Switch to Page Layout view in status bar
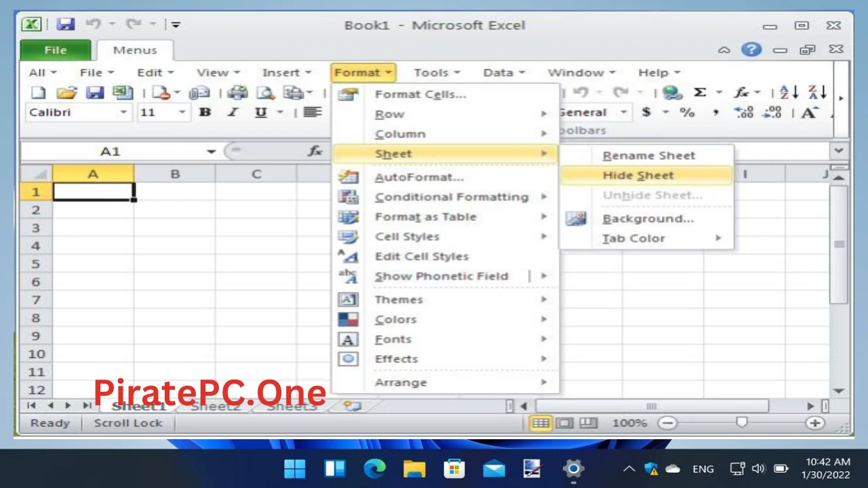Screen dimensions: 868x488 pyautogui.click(x=564, y=423)
